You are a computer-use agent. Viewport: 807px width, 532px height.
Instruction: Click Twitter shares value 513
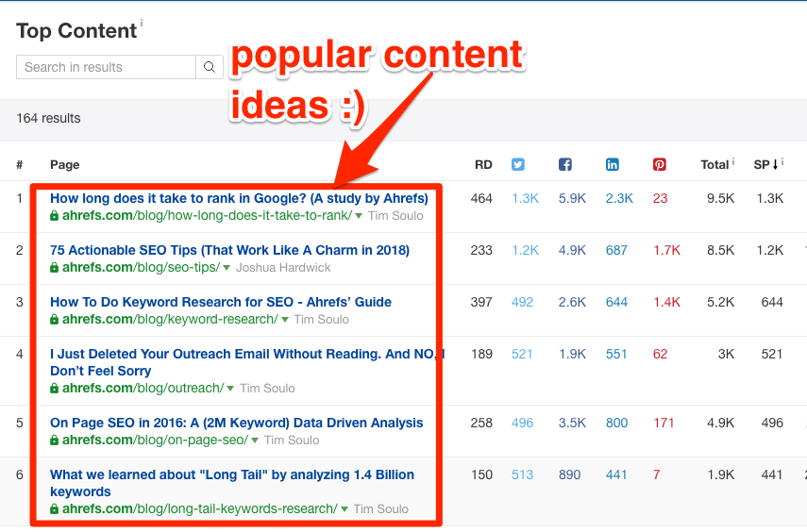[x=522, y=474]
